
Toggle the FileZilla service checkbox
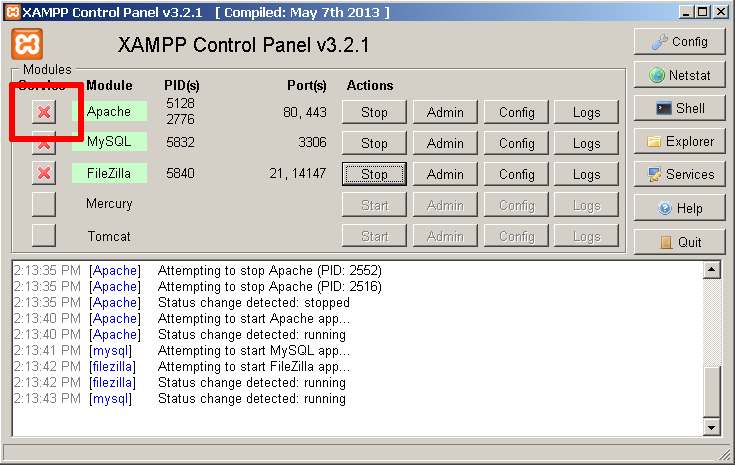click(x=44, y=174)
